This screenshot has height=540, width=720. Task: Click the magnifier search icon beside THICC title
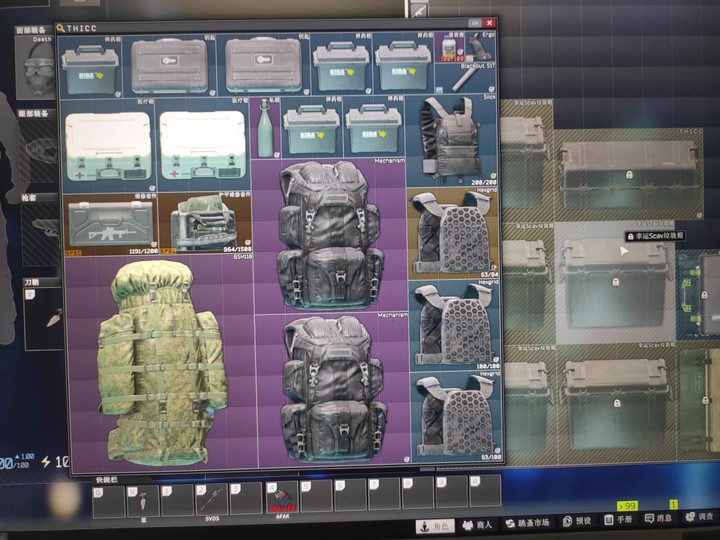[61, 29]
